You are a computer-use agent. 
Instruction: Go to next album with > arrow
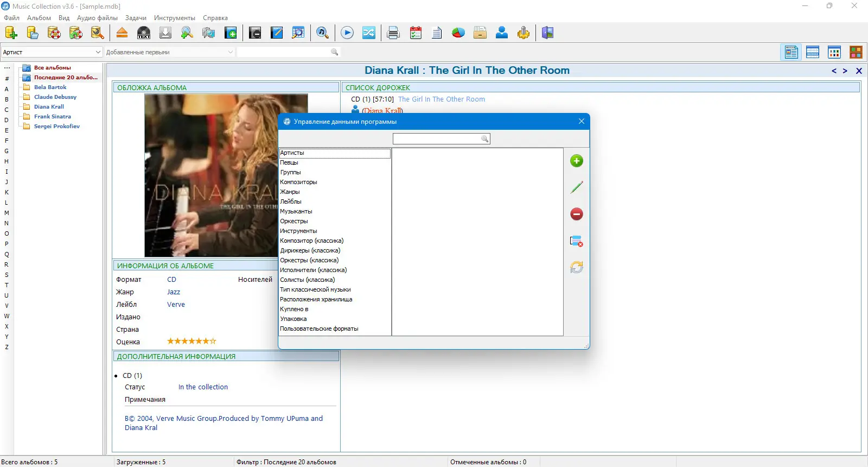tap(845, 71)
